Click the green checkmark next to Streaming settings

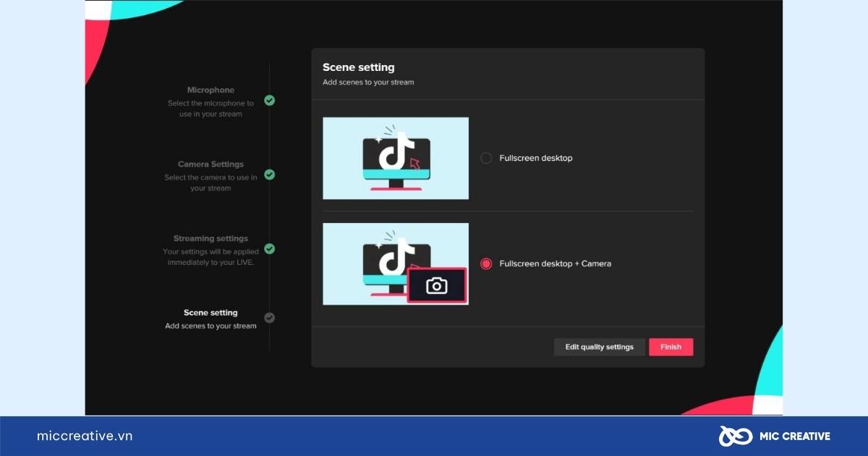[269, 248]
